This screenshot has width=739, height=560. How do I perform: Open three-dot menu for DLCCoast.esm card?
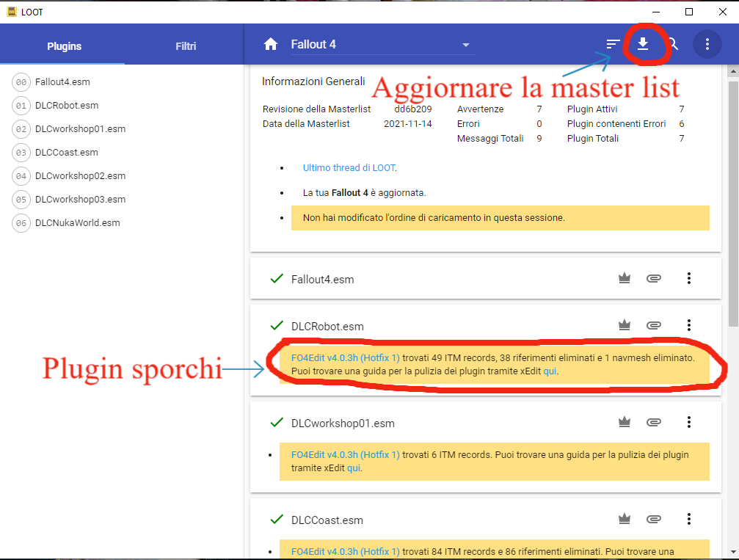[x=689, y=519]
